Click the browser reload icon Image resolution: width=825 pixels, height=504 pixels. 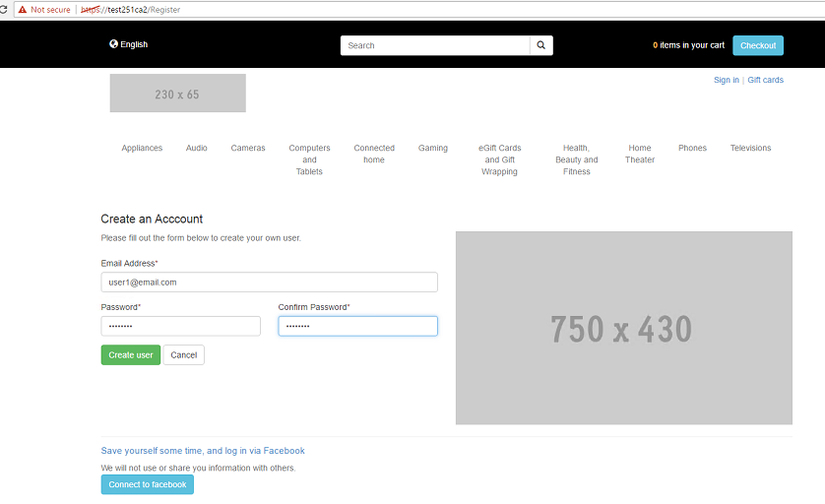click(x=5, y=10)
